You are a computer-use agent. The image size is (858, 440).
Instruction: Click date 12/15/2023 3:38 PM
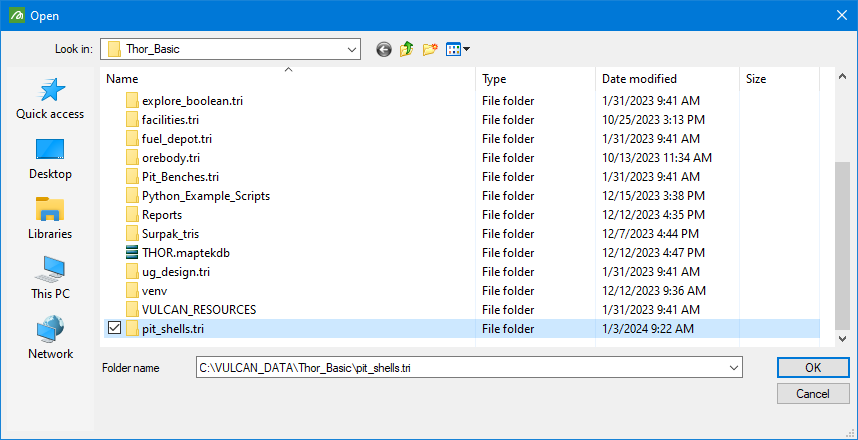tap(653, 196)
